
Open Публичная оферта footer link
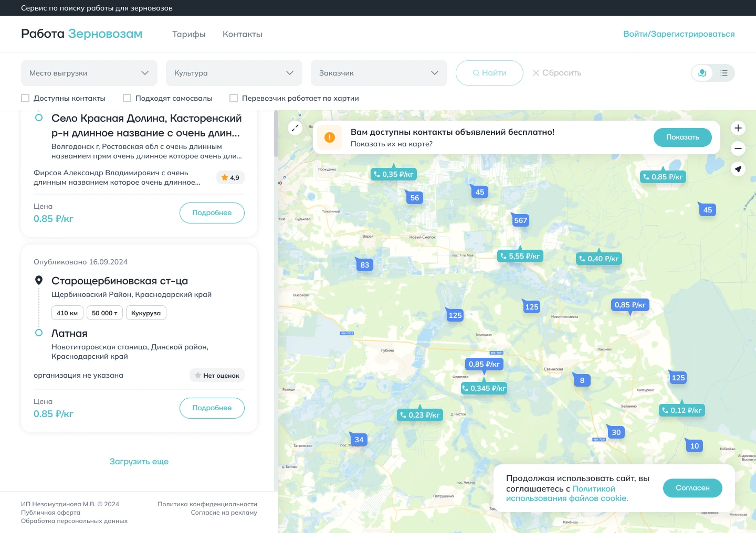pyautogui.click(x=50, y=513)
